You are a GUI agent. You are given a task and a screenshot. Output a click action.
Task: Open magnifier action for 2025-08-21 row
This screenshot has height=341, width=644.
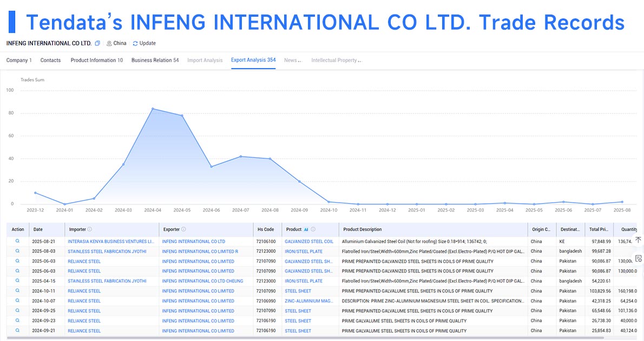point(18,241)
